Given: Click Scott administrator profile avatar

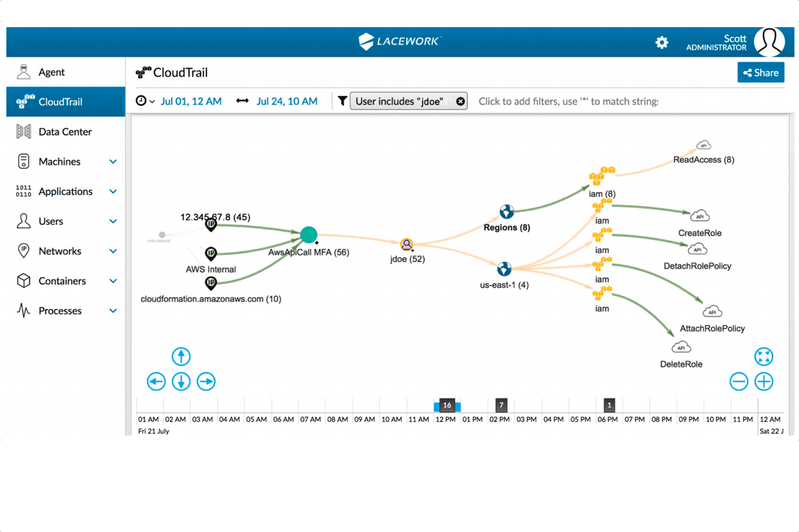Looking at the screenshot, I should point(769,42).
